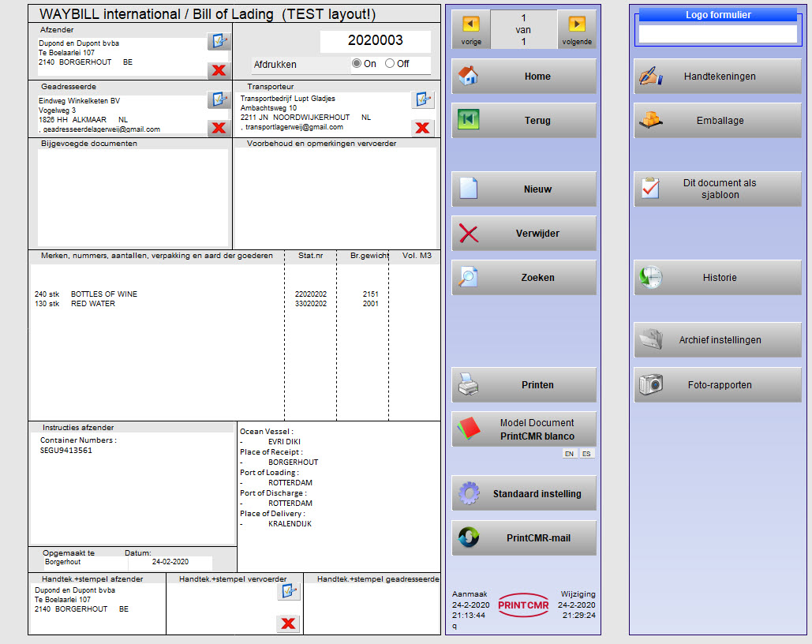Edit Handtek.+stempel vervoerder with the pencil icon
The height and width of the screenshot is (644, 812).
pos(289,590)
